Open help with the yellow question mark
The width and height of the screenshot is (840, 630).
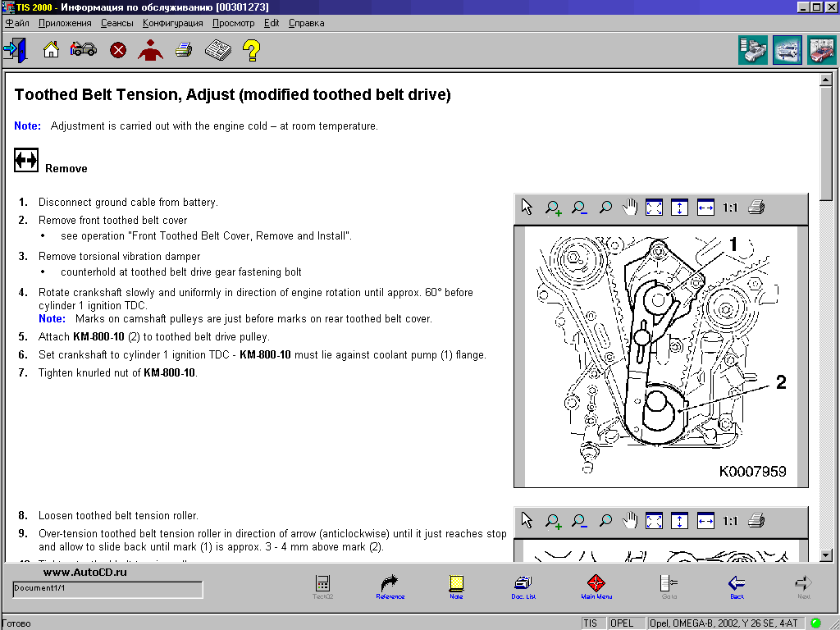click(x=251, y=50)
